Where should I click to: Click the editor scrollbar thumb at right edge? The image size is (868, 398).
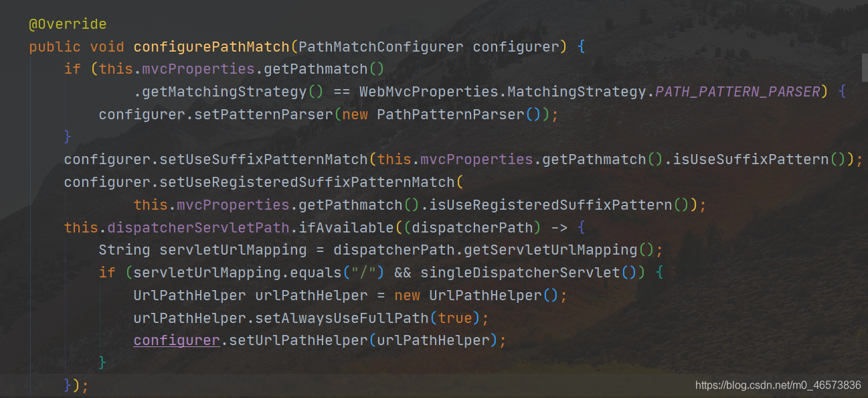point(865,68)
